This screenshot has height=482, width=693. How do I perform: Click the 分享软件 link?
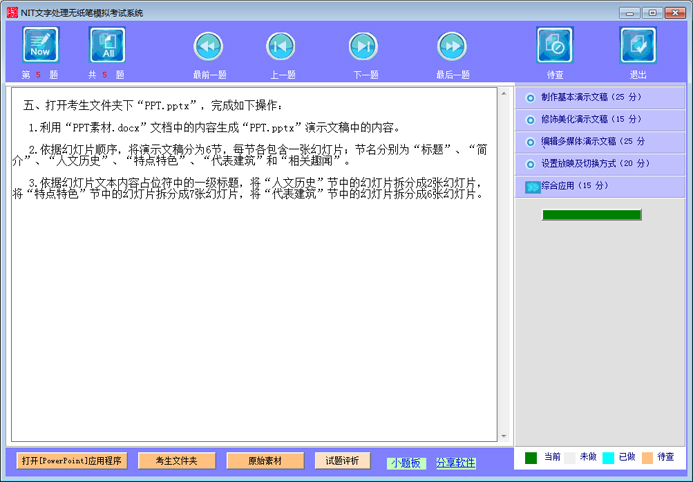point(456,463)
